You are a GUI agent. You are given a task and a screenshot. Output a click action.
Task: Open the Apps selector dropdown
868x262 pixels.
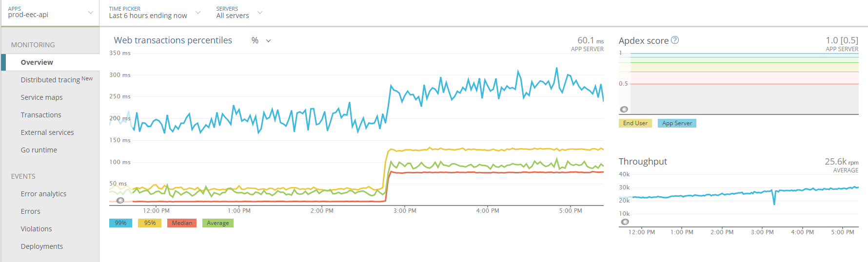point(50,13)
